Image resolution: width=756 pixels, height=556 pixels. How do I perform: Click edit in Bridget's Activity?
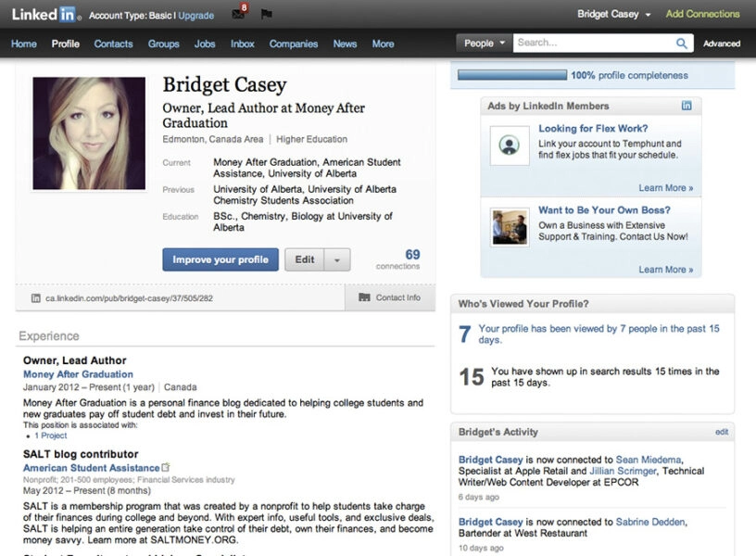pyautogui.click(x=722, y=432)
